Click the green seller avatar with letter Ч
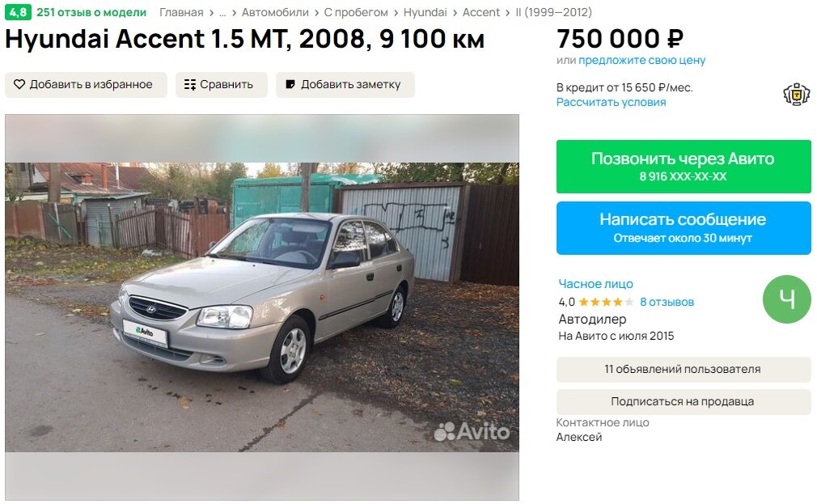 787,299
